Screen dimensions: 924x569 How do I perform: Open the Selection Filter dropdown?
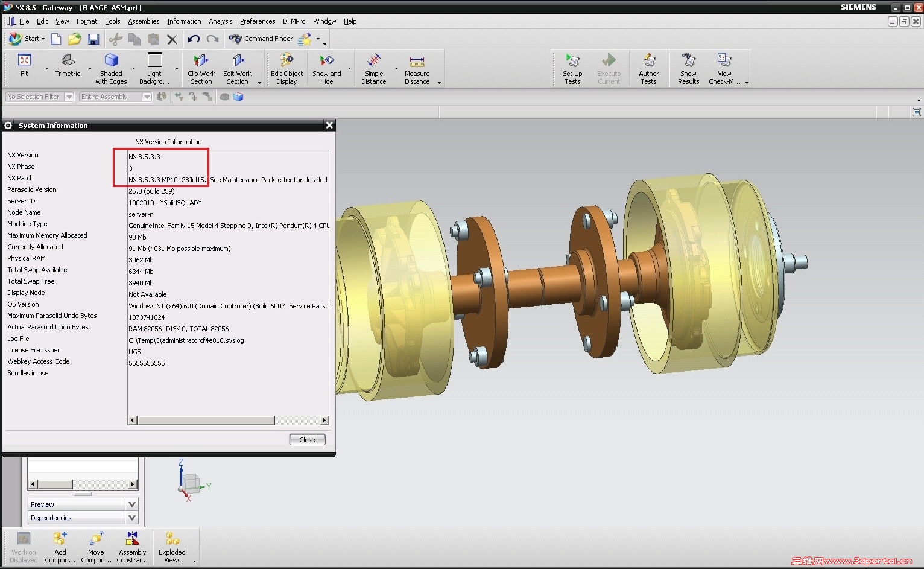[x=68, y=96]
